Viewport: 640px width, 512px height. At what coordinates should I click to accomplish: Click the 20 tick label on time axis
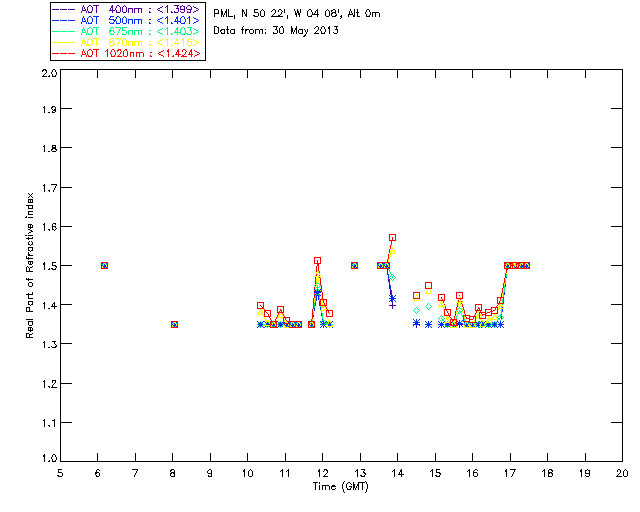click(x=622, y=473)
